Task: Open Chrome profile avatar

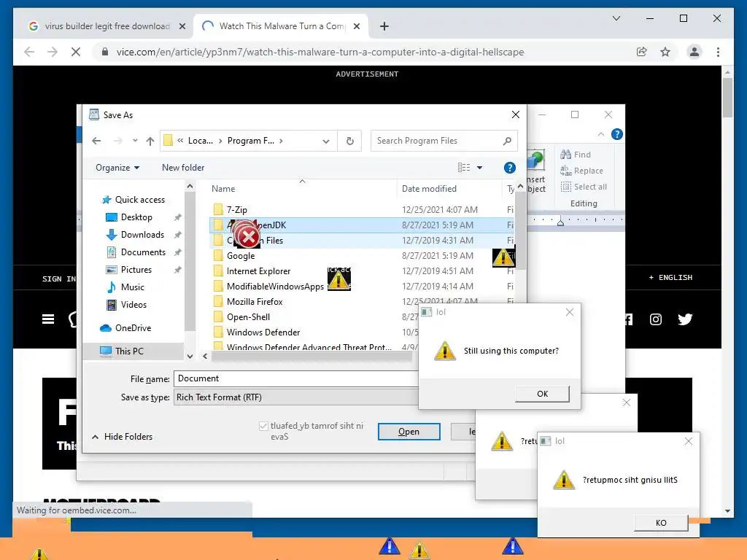Action: tap(694, 52)
